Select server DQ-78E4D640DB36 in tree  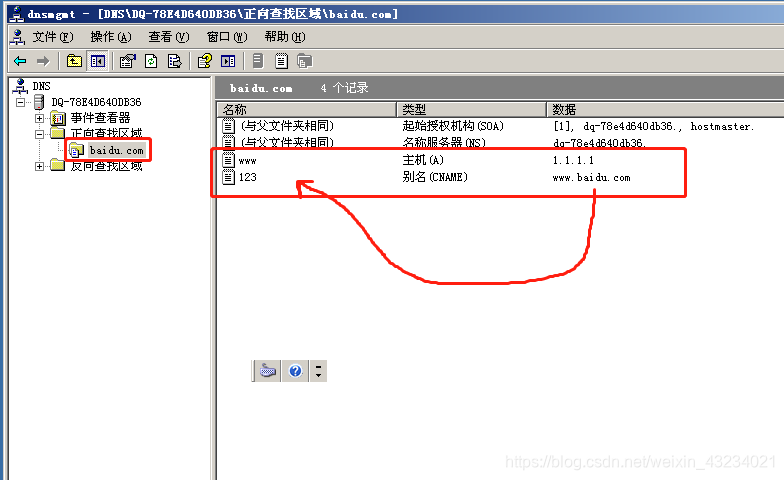click(x=96, y=102)
